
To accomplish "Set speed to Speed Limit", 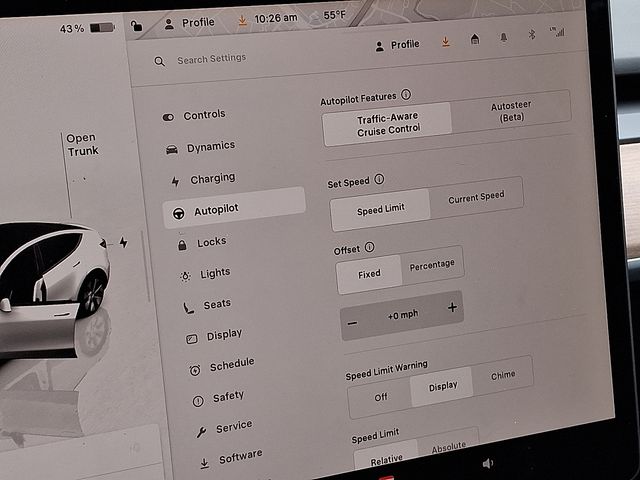I will coord(380,210).
